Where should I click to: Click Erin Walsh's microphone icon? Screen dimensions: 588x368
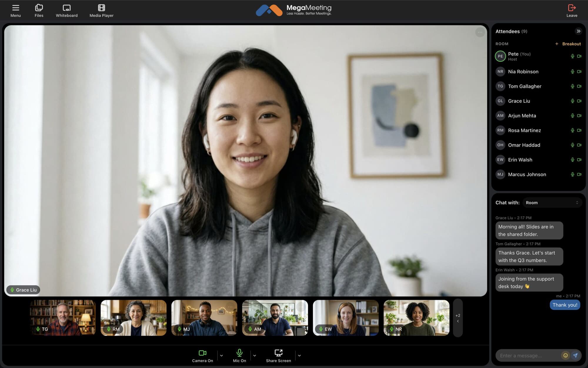[572, 159]
